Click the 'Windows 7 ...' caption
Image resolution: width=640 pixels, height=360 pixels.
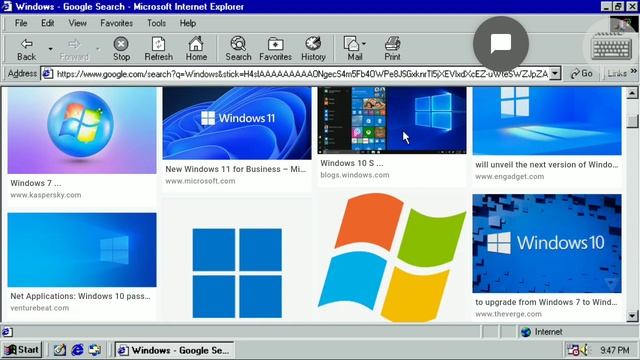[36, 183]
